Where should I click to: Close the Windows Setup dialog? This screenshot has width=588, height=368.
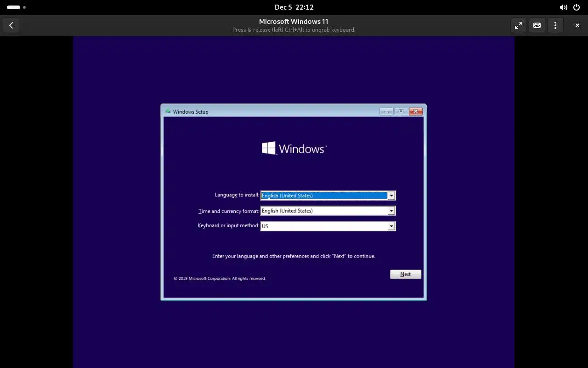[416, 111]
